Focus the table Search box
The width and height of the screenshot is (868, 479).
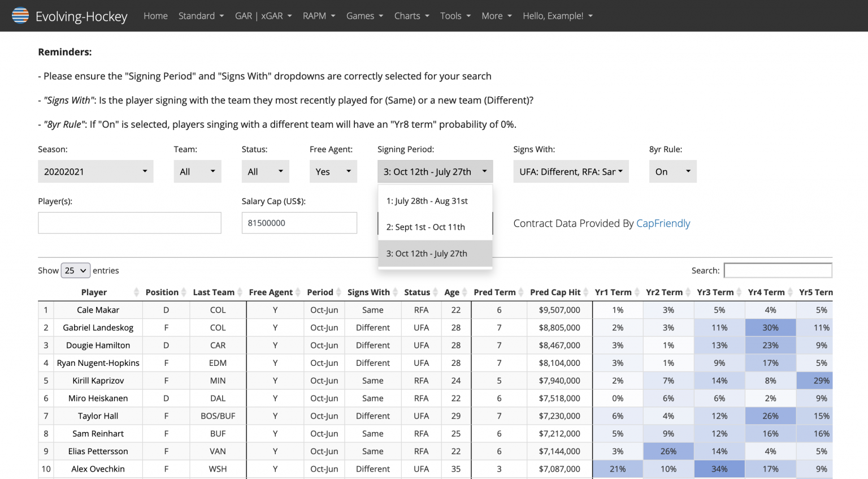778,270
